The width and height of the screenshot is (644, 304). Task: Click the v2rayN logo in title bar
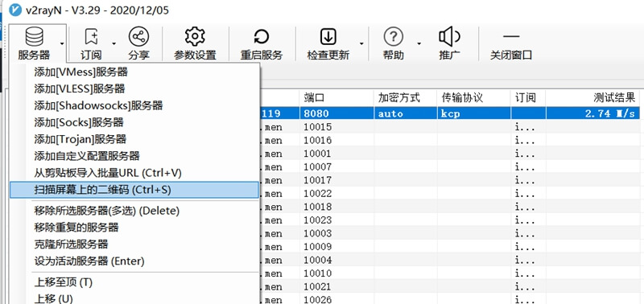[15, 10]
